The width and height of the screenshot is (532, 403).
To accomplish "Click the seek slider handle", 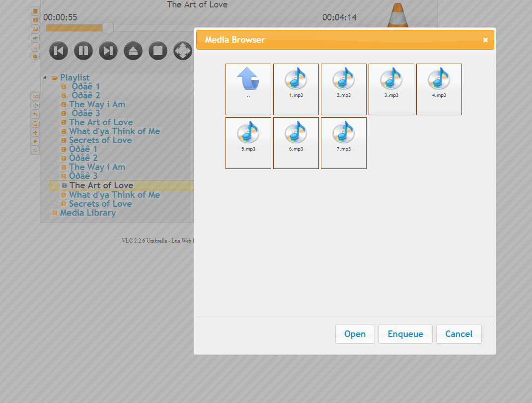I will (x=108, y=28).
